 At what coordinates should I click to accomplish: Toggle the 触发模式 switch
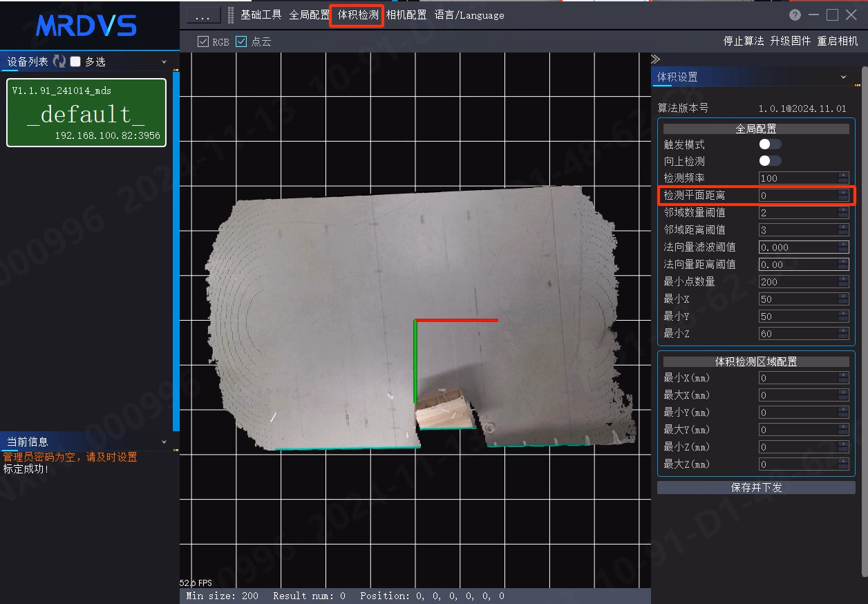(771, 144)
